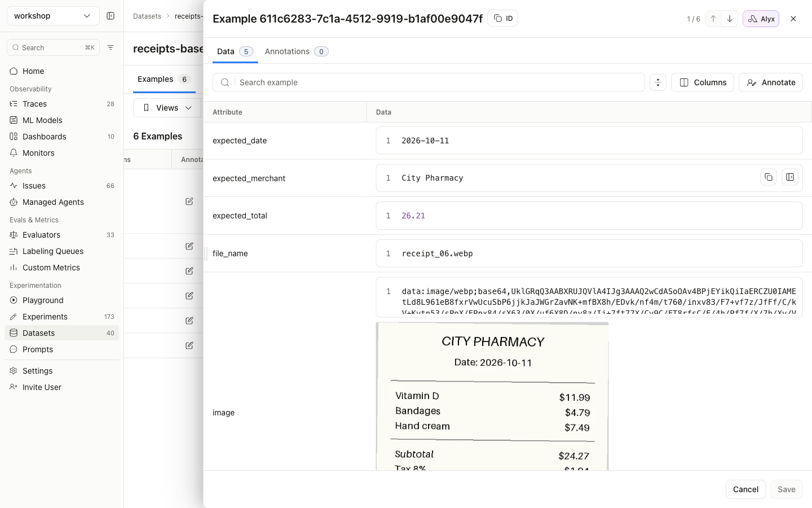Open Custom Metrics
Screen dimensions: 812x508
coord(62,268)
